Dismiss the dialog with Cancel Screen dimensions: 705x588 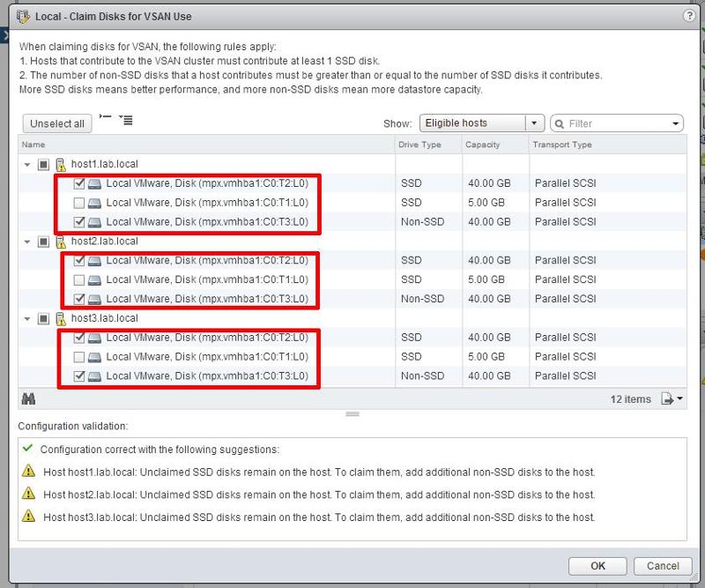click(x=663, y=566)
